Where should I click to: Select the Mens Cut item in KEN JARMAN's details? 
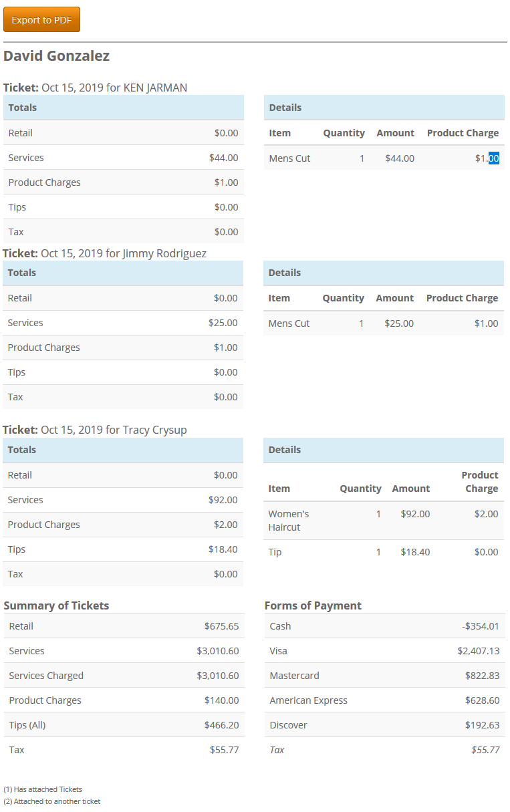(x=289, y=158)
